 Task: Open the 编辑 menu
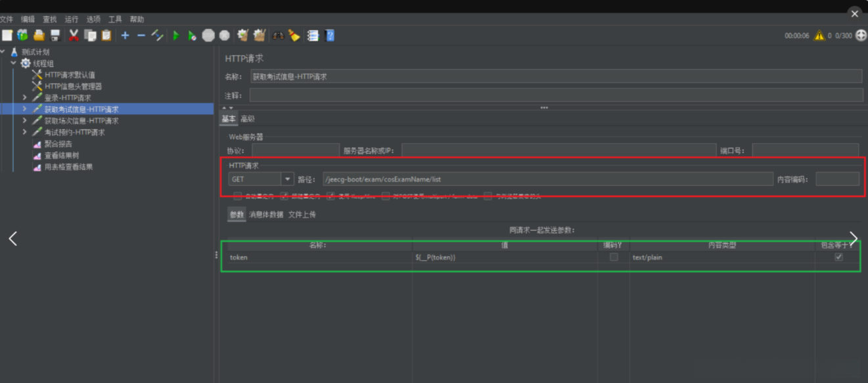28,20
